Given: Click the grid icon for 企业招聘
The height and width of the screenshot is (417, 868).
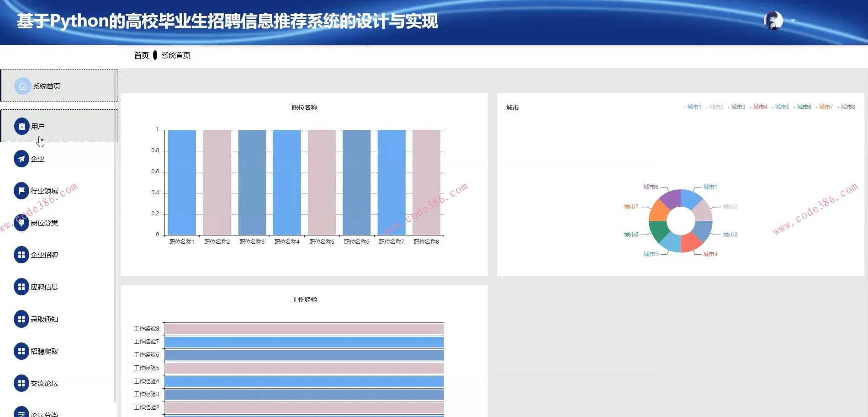Looking at the screenshot, I should pos(21,255).
